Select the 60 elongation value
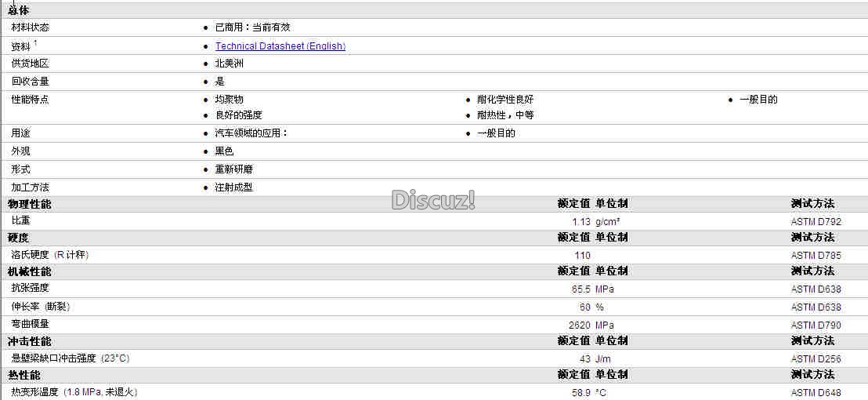This screenshot has width=868, height=400. click(x=586, y=307)
